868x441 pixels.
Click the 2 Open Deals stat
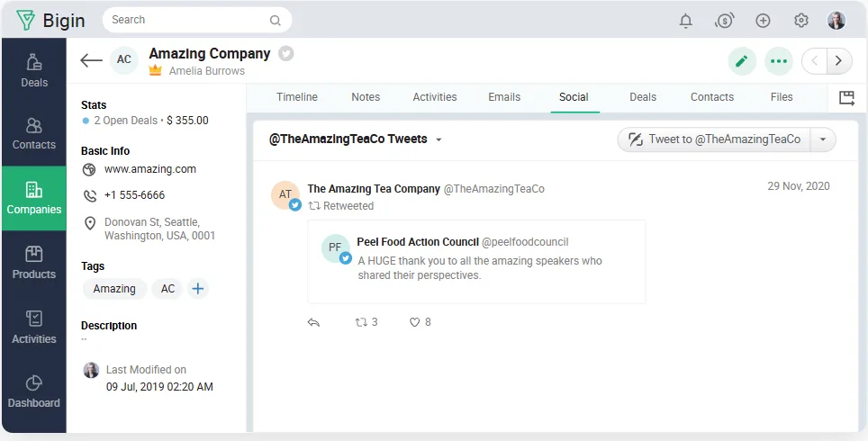point(126,121)
